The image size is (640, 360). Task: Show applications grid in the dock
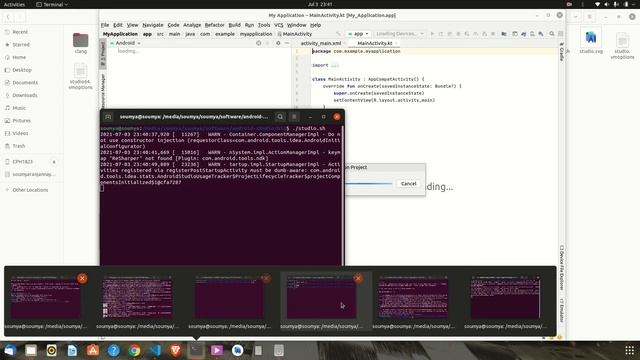pyautogui.click(x=629, y=350)
